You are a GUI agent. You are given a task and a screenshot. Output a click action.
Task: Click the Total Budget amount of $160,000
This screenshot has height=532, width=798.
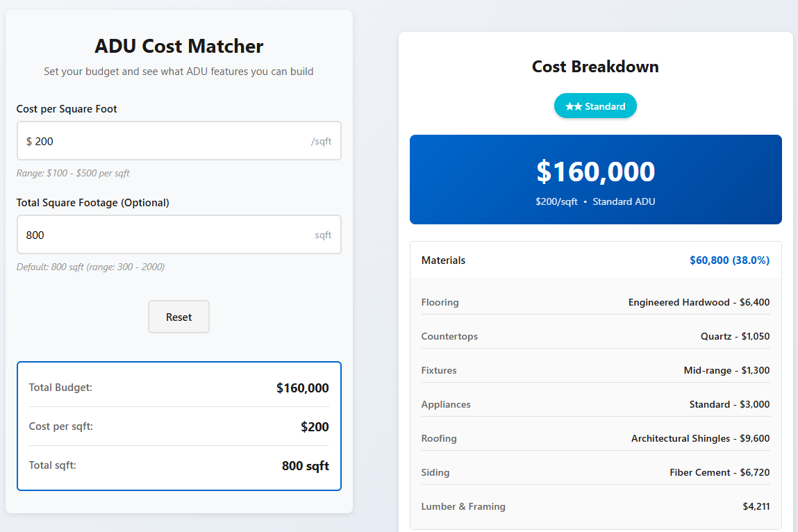click(303, 388)
